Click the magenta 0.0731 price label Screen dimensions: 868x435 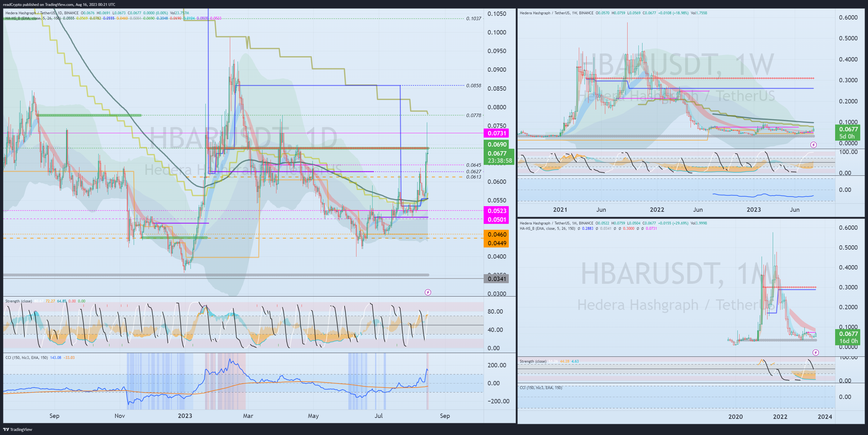496,133
